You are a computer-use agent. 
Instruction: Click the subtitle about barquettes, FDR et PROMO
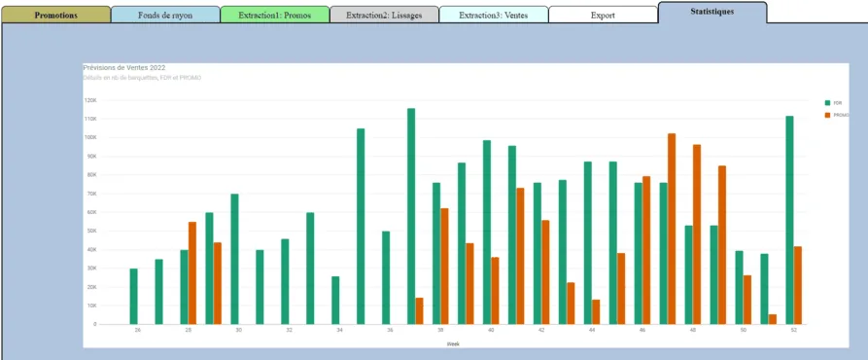pyautogui.click(x=142, y=78)
